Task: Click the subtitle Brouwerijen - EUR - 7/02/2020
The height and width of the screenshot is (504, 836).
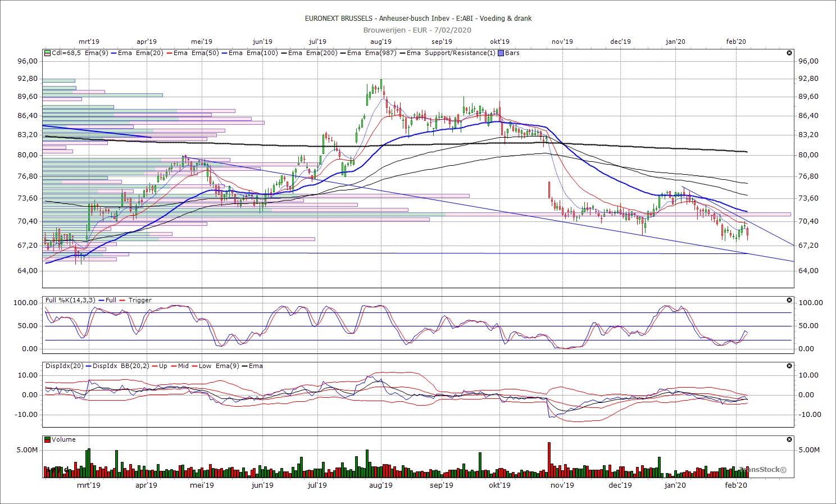Action: coord(417,30)
